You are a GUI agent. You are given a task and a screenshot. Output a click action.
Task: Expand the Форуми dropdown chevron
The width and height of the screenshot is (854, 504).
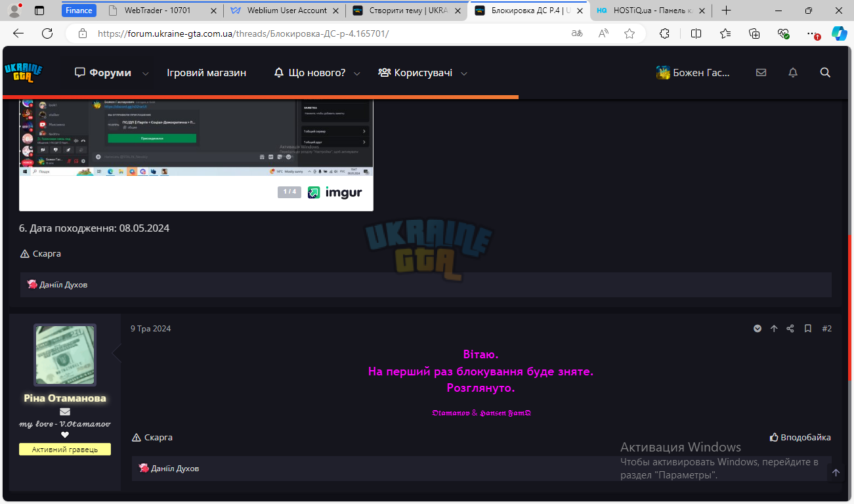(x=146, y=73)
